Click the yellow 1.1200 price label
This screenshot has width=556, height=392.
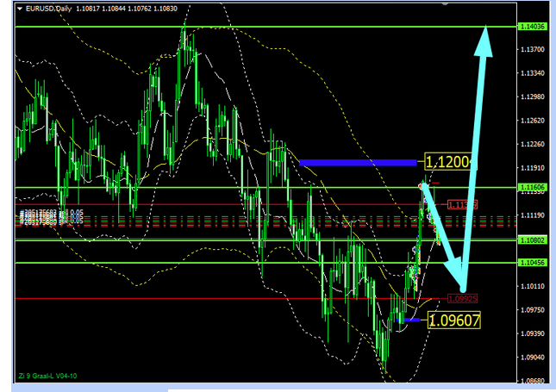point(450,162)
